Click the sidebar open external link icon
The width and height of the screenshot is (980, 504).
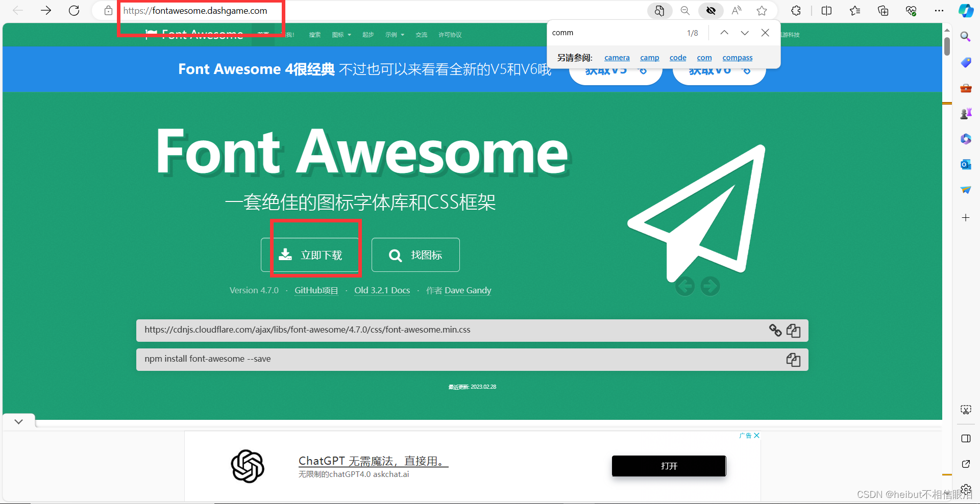966,464
